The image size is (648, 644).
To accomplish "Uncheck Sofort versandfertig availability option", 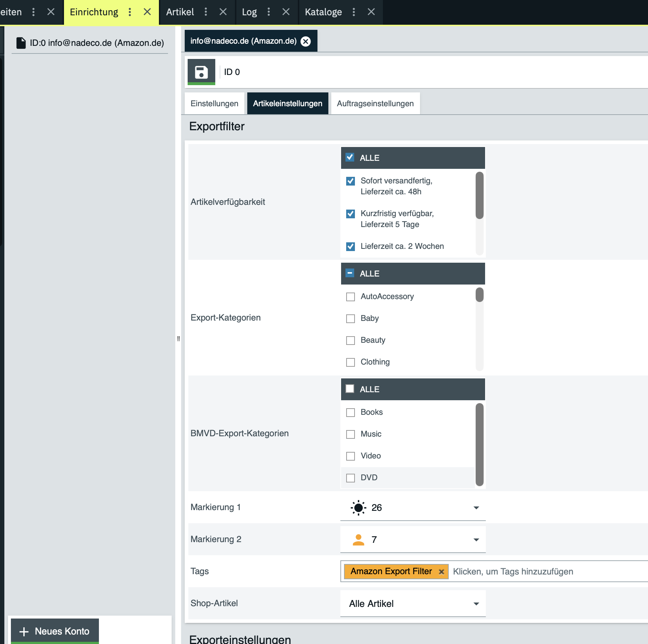I will [x=351, y=181].
